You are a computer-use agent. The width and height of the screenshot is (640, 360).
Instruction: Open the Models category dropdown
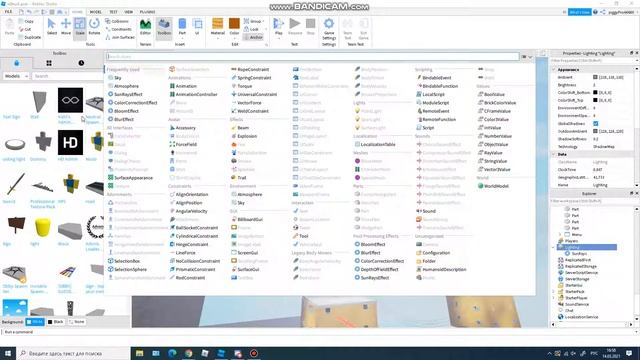[16, 76]
